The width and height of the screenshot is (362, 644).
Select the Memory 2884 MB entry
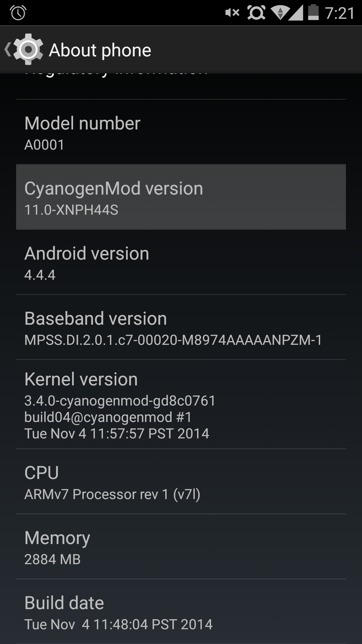pyautogui.click(x=181, y=546)
